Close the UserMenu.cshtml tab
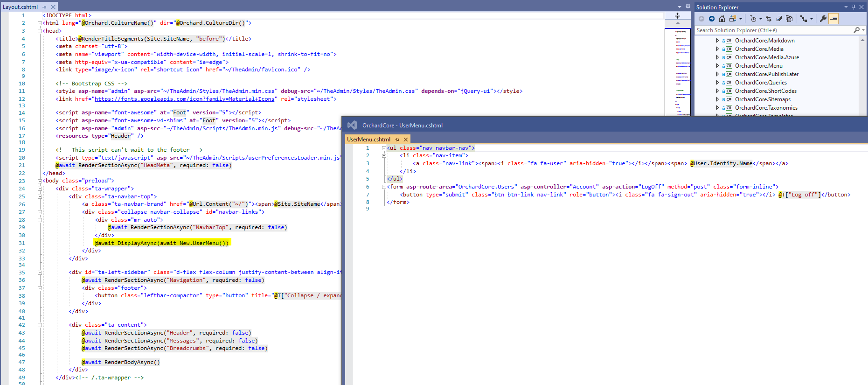This screenshot has width=868, height=385. pyautogui.click(x=406, y=140)
